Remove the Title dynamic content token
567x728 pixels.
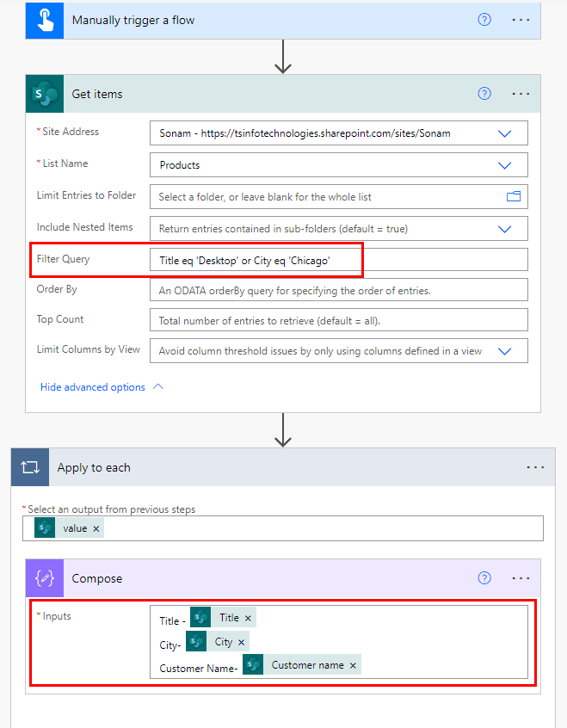point(248,619)
